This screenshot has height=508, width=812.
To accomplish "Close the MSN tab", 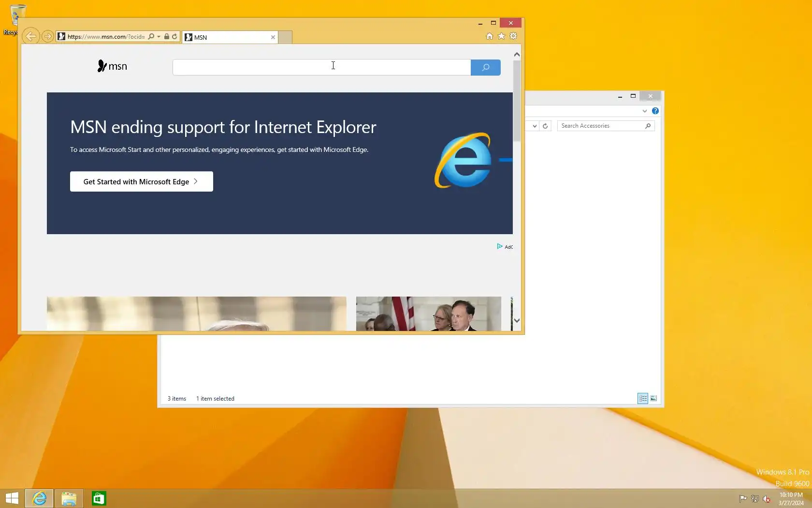I will coord(273,37).
